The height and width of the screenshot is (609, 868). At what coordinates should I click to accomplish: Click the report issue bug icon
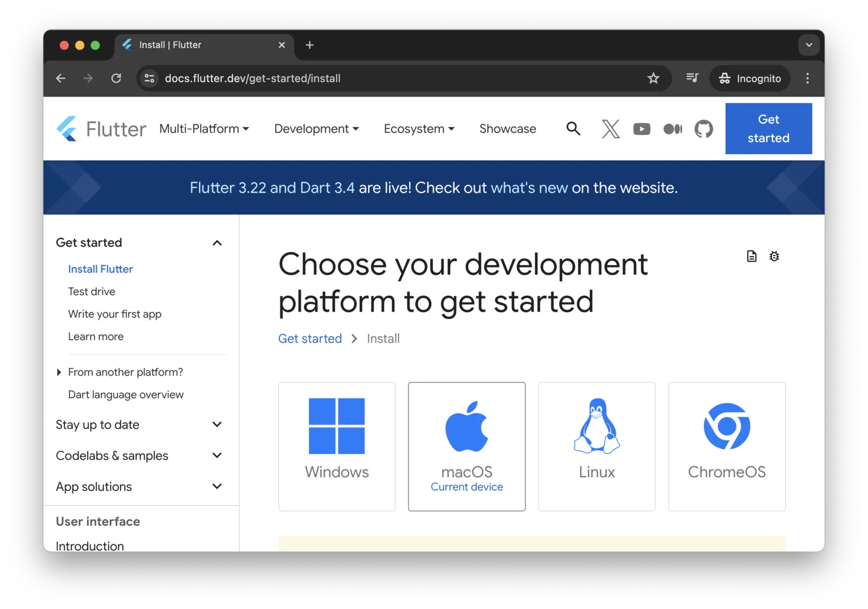(774, 256)
